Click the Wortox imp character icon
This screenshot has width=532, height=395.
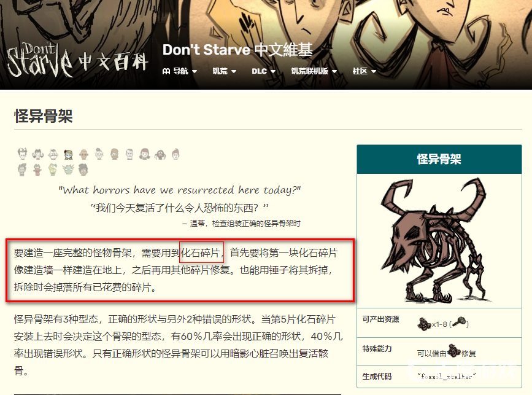37,169
